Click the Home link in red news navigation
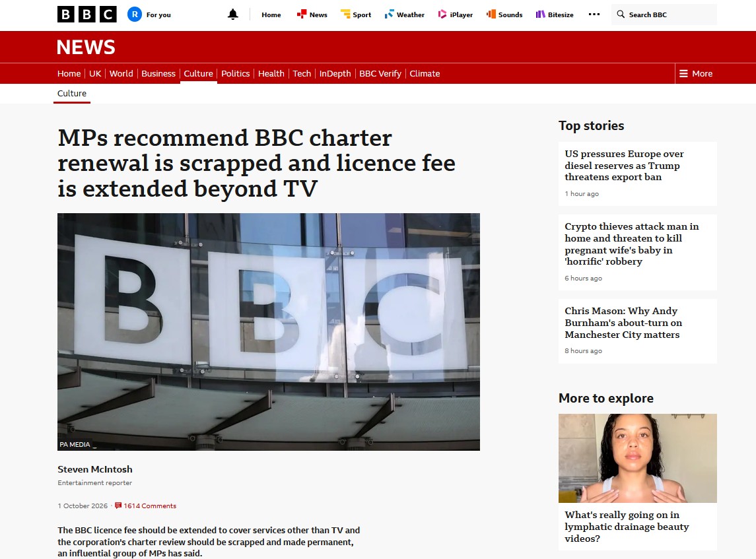The height and width of the screenshot is (559, 756). point(69,74)
